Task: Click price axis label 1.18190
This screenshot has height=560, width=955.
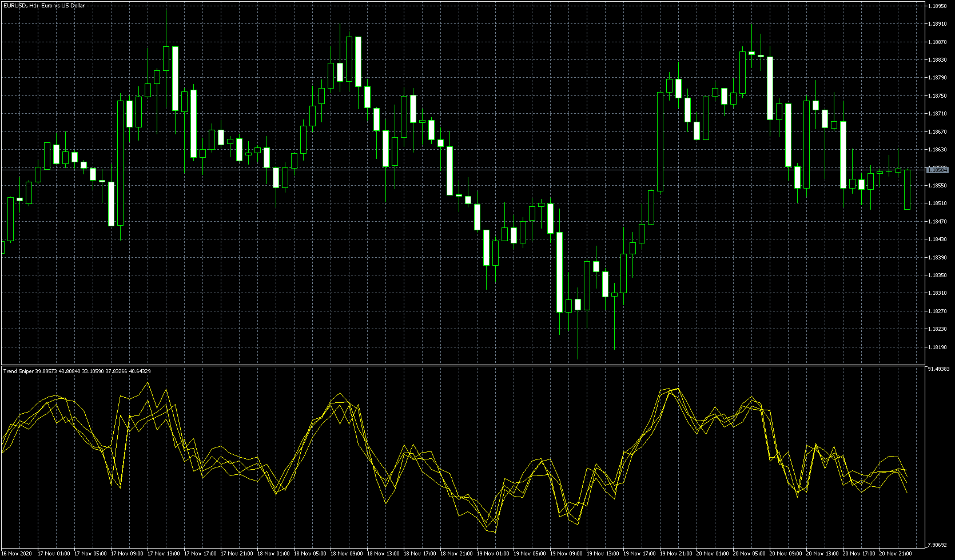Action: [x=938, y=347]
